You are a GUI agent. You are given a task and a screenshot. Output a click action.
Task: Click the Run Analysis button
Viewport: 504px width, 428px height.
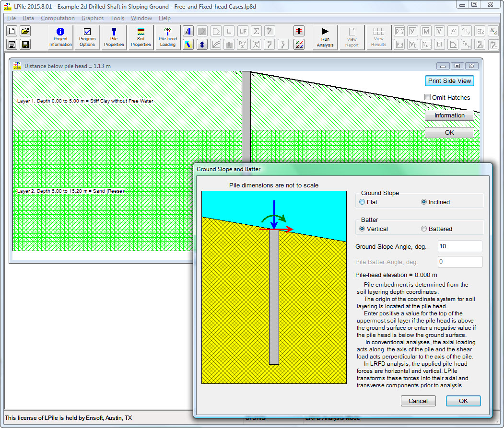[x=325, y=37]
